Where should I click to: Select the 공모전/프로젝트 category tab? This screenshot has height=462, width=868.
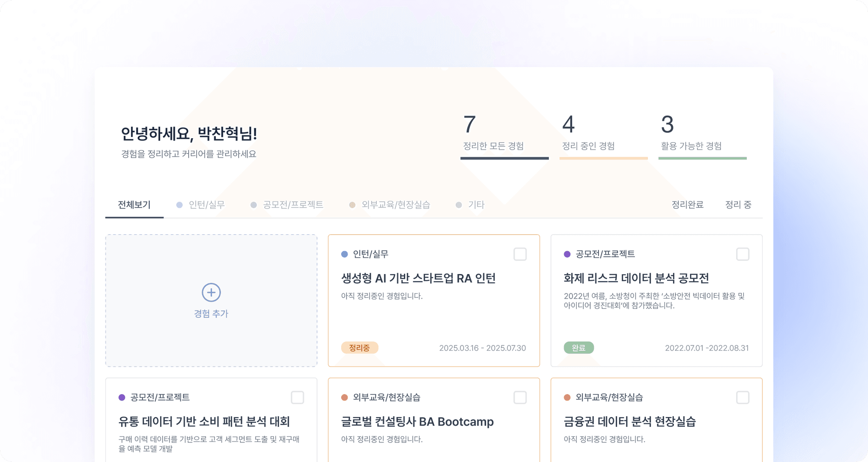coord(293,205)
